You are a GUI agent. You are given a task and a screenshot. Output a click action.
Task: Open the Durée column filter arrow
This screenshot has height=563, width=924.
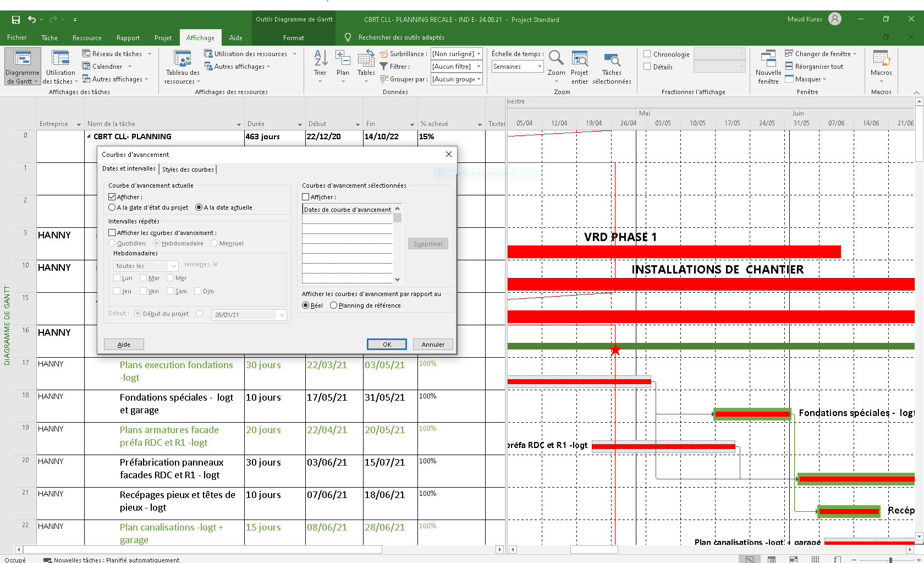point(300,124)
